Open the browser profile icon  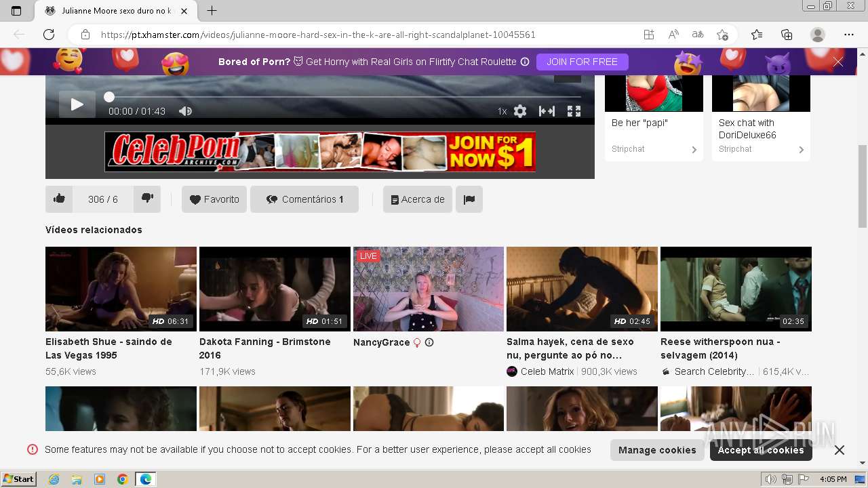coord(818,35)
